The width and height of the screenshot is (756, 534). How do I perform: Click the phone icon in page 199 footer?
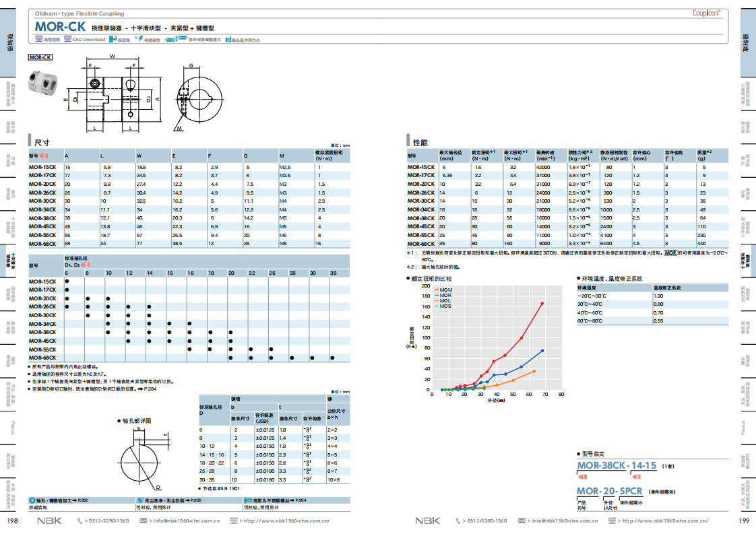pyautogui.click(x=458, y=521)
